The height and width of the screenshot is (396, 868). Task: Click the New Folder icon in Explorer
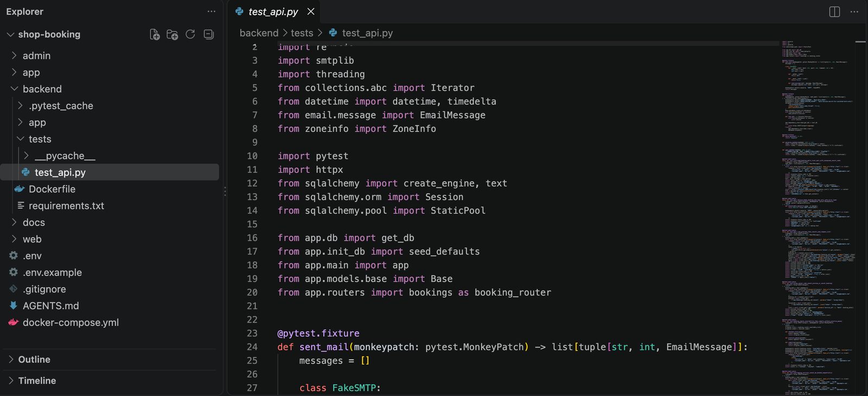coord(173,35)
